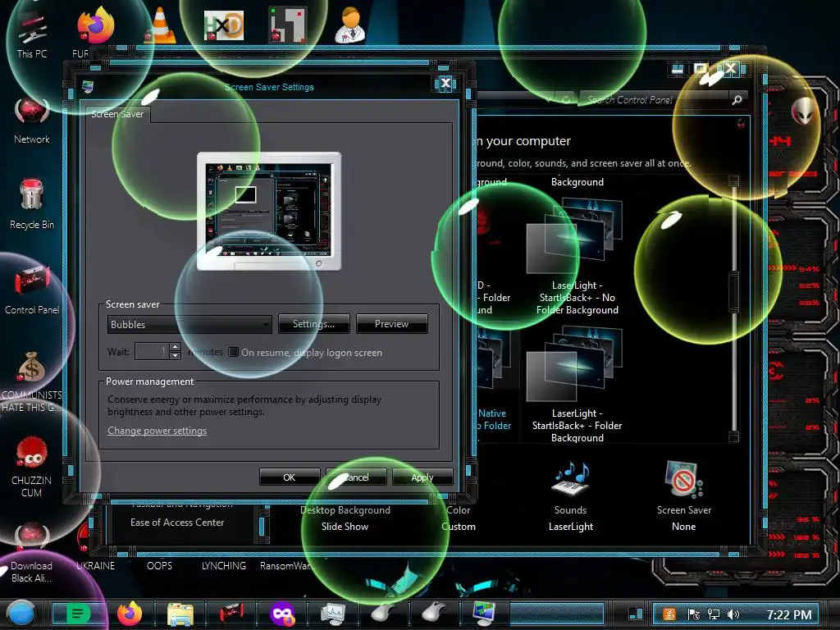The height and width of the screenshot is (630, 840).
Task: Open the Personalization monitor taskbar icon
Action: click(484, 614)
